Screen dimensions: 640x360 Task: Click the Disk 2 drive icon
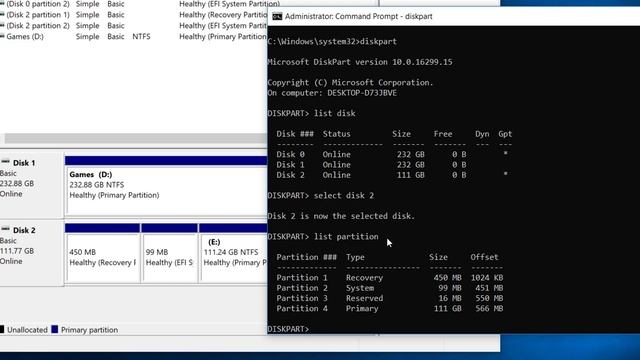tap(5, 229)
